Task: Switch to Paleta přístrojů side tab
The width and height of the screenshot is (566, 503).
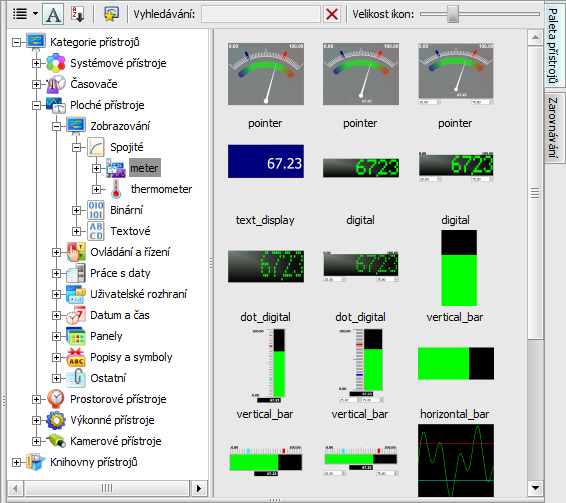Action: tap(553, 45)
